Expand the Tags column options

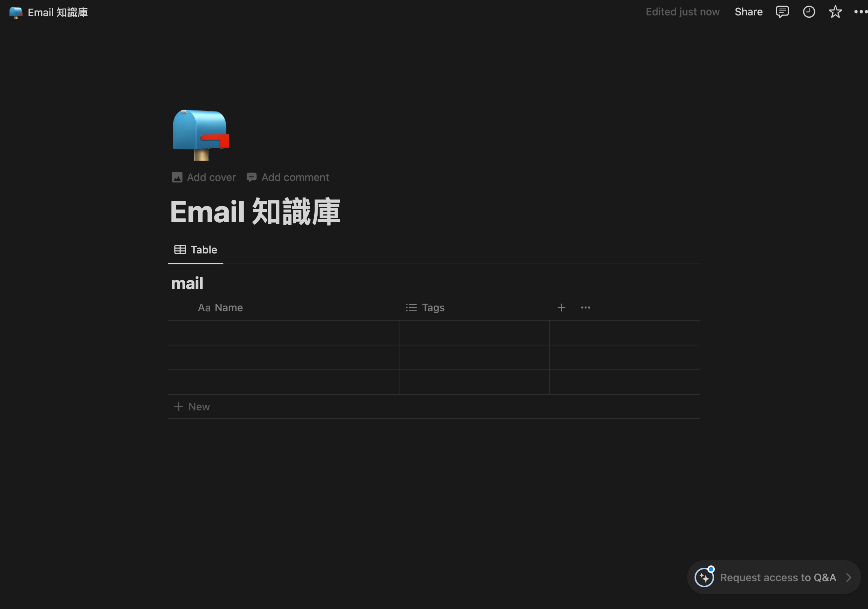(432, 307)
